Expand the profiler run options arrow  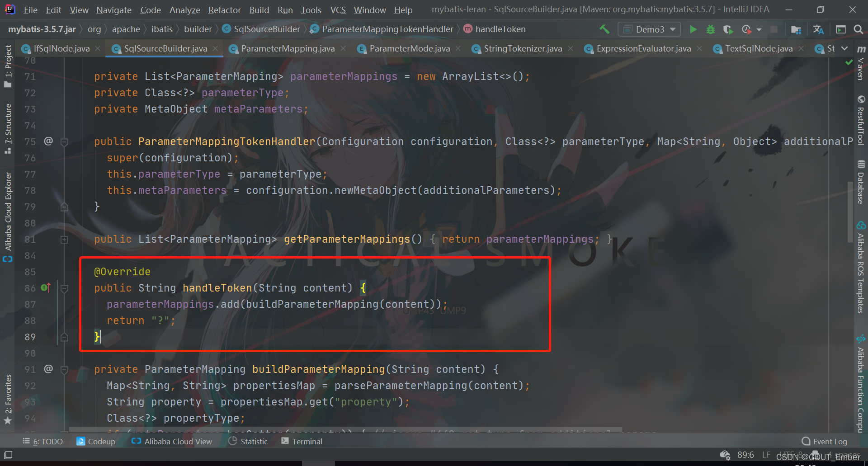(x=759, y=30)
